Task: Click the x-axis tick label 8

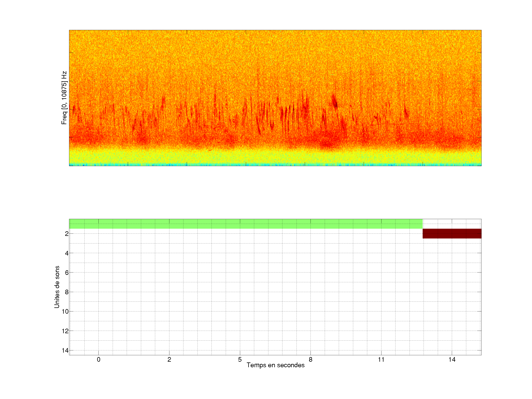Action: point(311,359)
